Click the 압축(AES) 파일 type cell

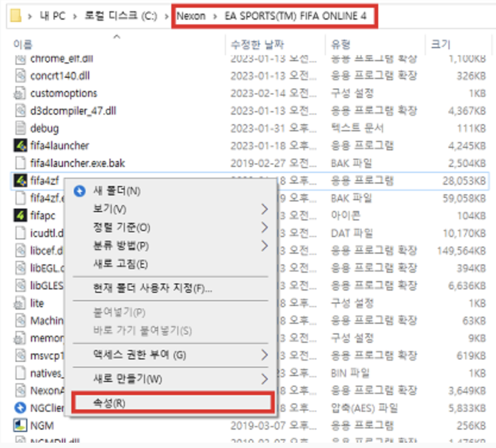point(365,408)
